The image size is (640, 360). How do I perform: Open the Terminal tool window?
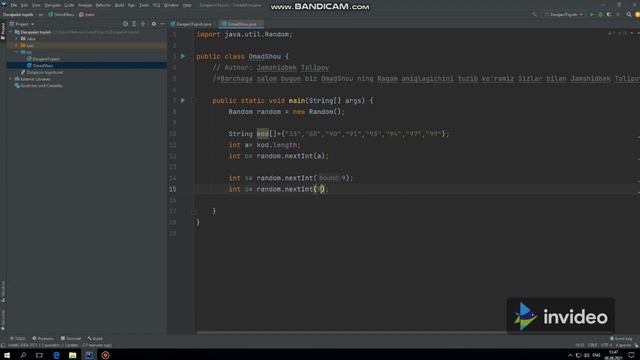pos(71,338)
